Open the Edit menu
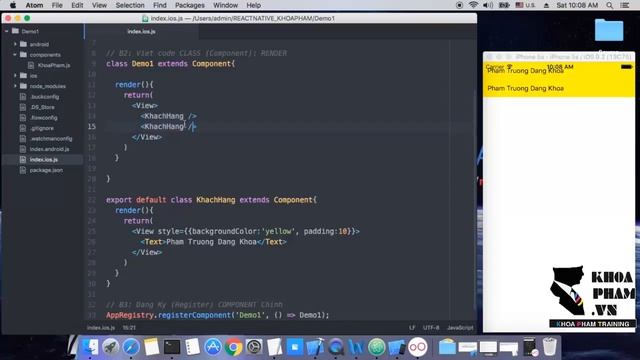Image resolution: width=640 pixels, height=360 pixels. point(77,5)
